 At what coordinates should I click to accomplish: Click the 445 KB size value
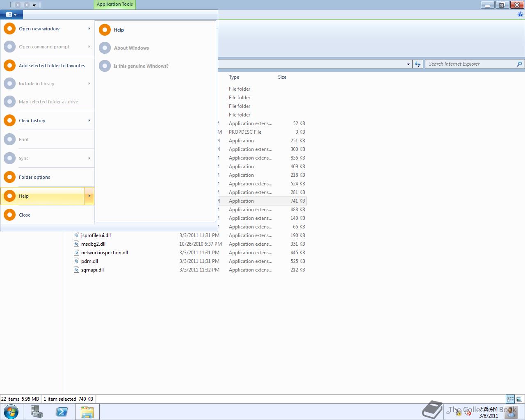coord(298,253)
